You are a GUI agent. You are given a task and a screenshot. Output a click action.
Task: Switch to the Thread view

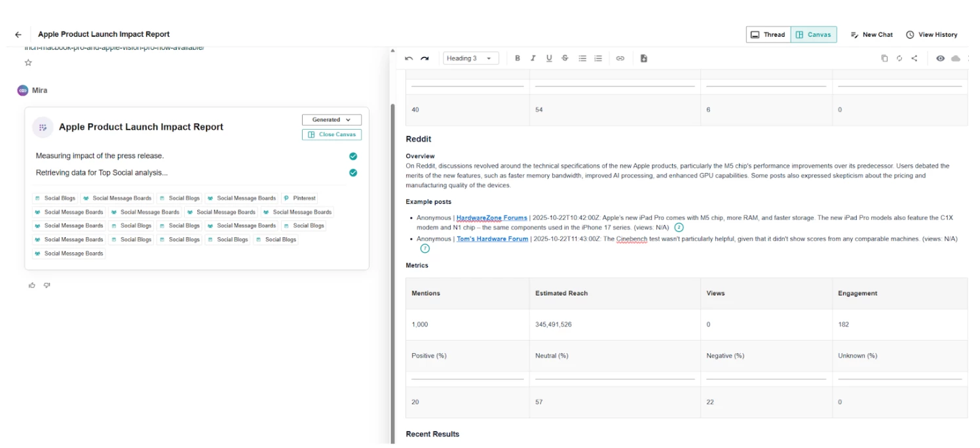768,35
